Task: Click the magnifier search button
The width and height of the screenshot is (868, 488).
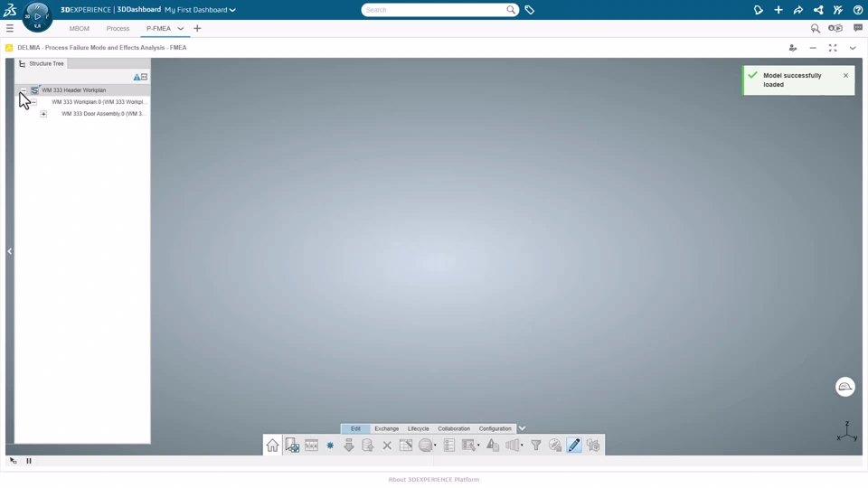Action: click(510, 9)
